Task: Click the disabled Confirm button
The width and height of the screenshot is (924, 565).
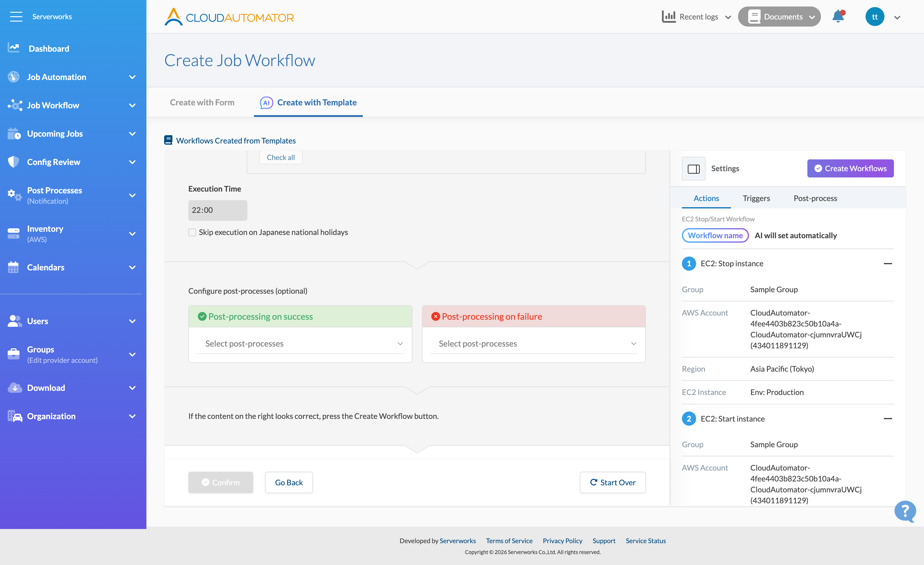Action: coord(221,483)
